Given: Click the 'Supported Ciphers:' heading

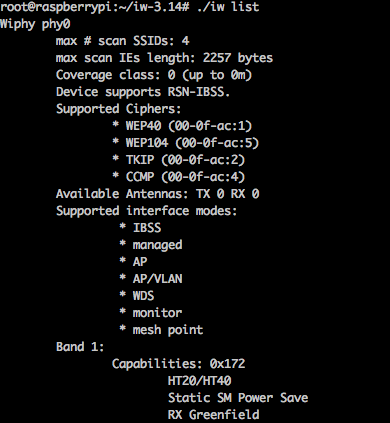Looking at the screenshot, I should pos(118,109).
